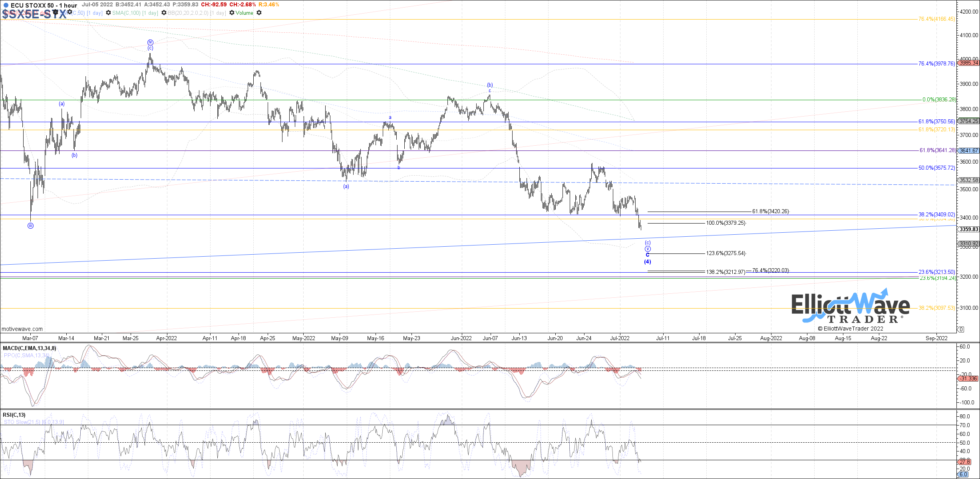The height and width of the screenshot is (479, 980).
Task: Select the SMA(C,100) [1 day] study label
Action: coord(135,13)
